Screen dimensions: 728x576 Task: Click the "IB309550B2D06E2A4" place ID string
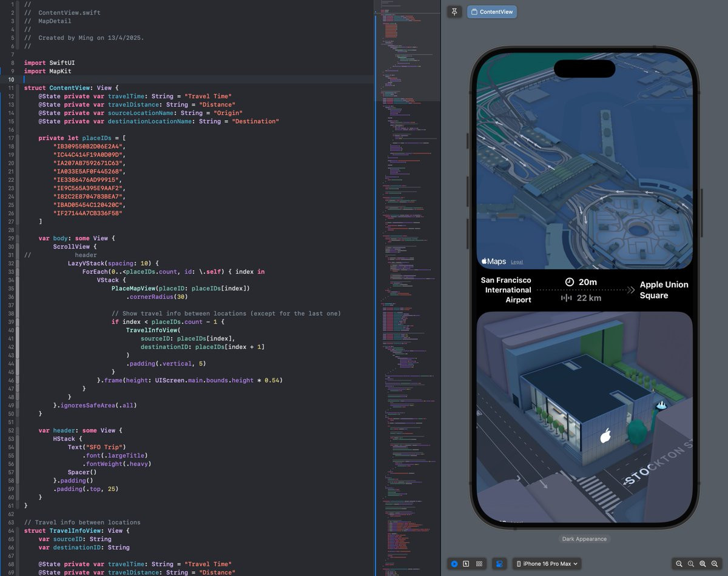click(x=89, y=146)
